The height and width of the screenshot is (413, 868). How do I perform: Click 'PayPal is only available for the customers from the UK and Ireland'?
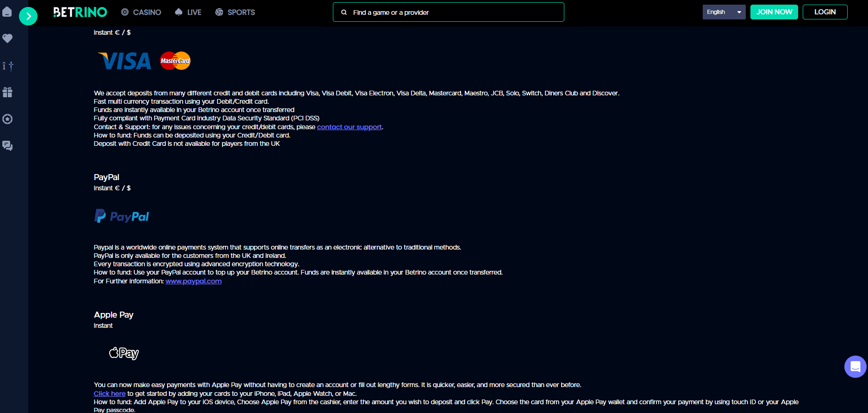point(190,256)
